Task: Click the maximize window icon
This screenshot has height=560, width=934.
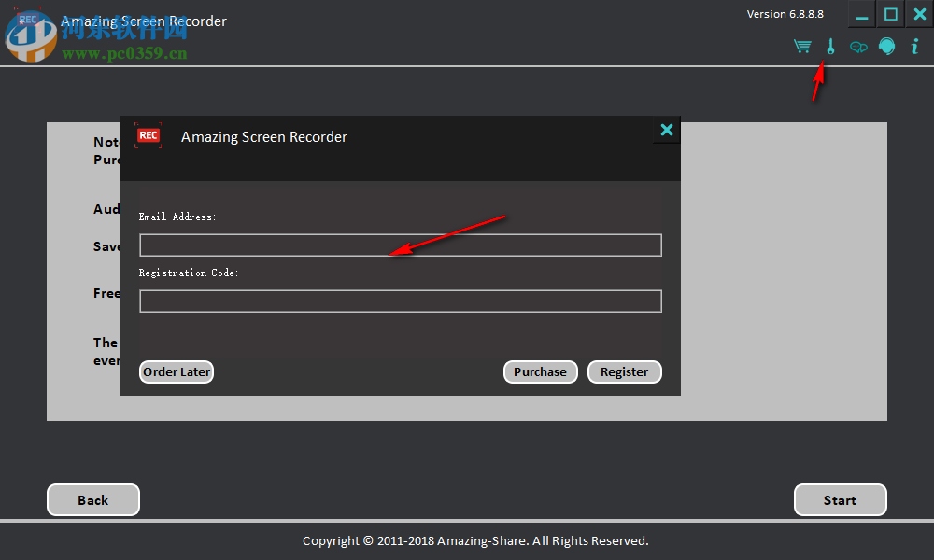Action: (x=888, y=14)
